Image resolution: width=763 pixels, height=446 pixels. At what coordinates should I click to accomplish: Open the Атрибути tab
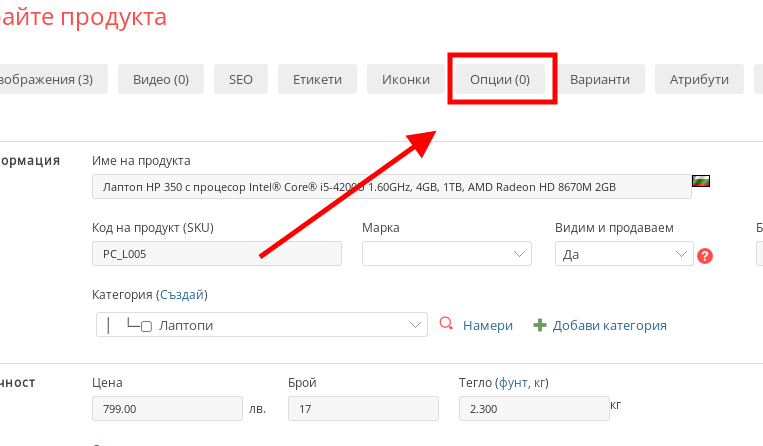click(x=700, y=79)
